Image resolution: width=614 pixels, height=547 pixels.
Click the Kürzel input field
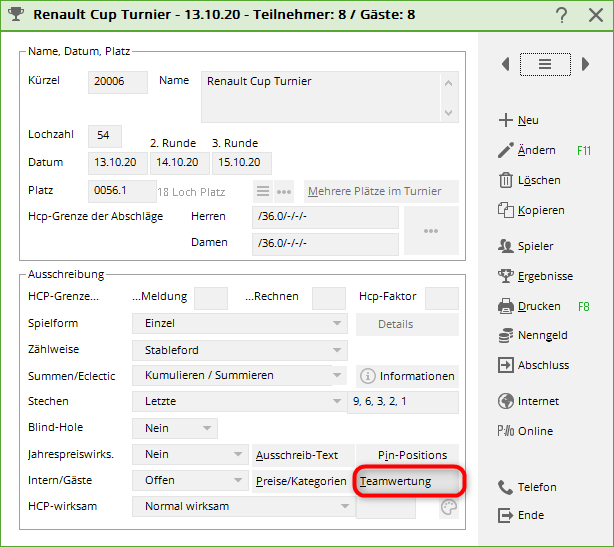coord(118,82)
